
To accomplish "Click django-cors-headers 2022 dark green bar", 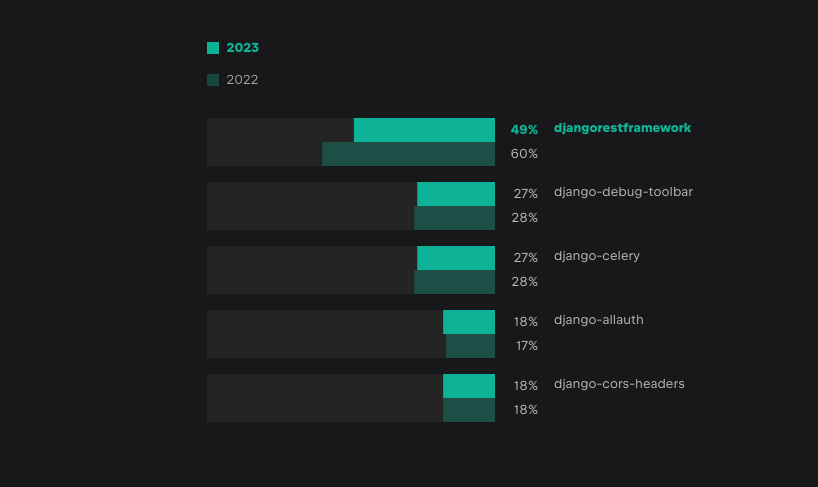I will [x=469, y=410].
